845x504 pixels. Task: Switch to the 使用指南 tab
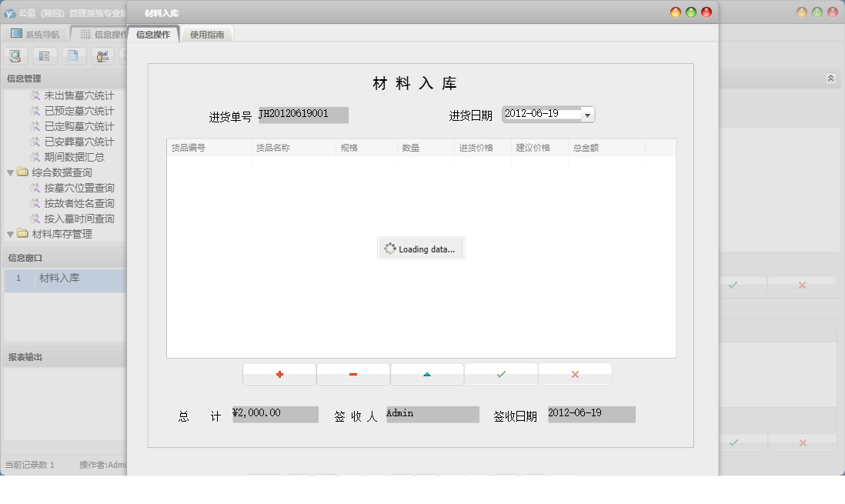tap(206, 34)
